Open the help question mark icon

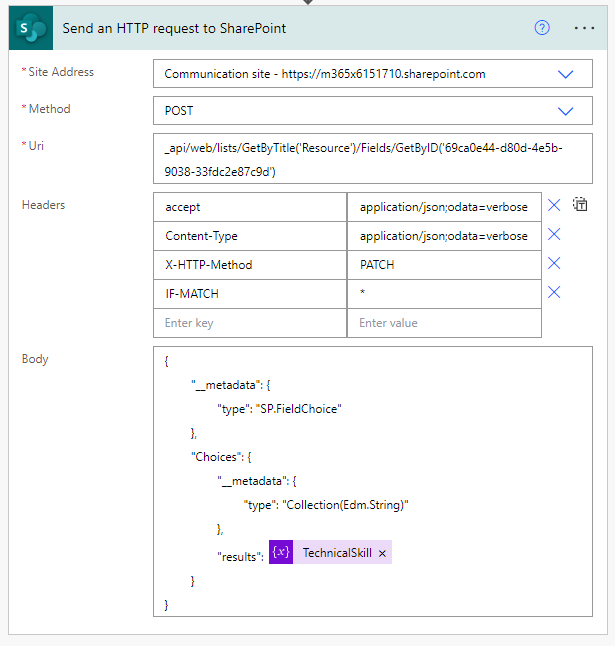542,28
